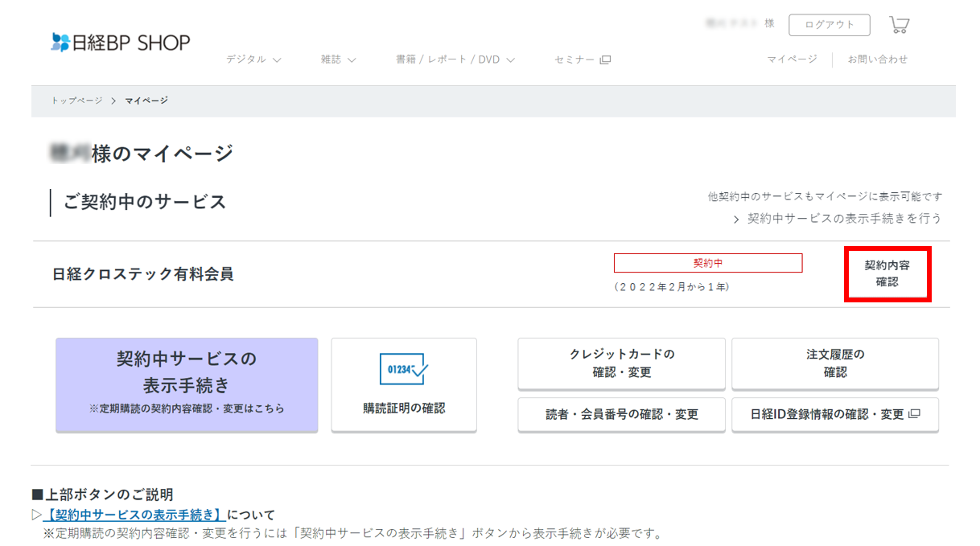980x546 pixels.
Task: Click 契約内容確認 for 日経クロステック
Action: pyautogui.click(x=887, y=274)
